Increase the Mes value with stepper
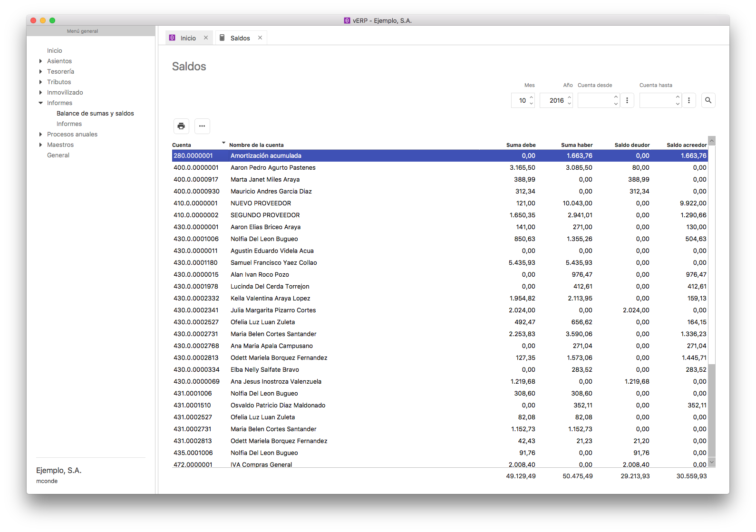The height and width of the screenshot is (532, 756). pyautogui.click(x=532, y=97)
